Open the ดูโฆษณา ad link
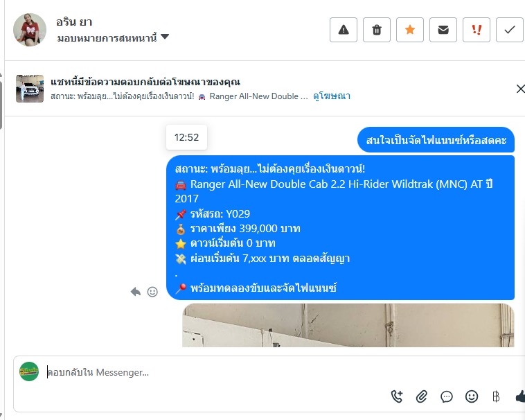The image size is (525, 420). click(x=332, y=96)
